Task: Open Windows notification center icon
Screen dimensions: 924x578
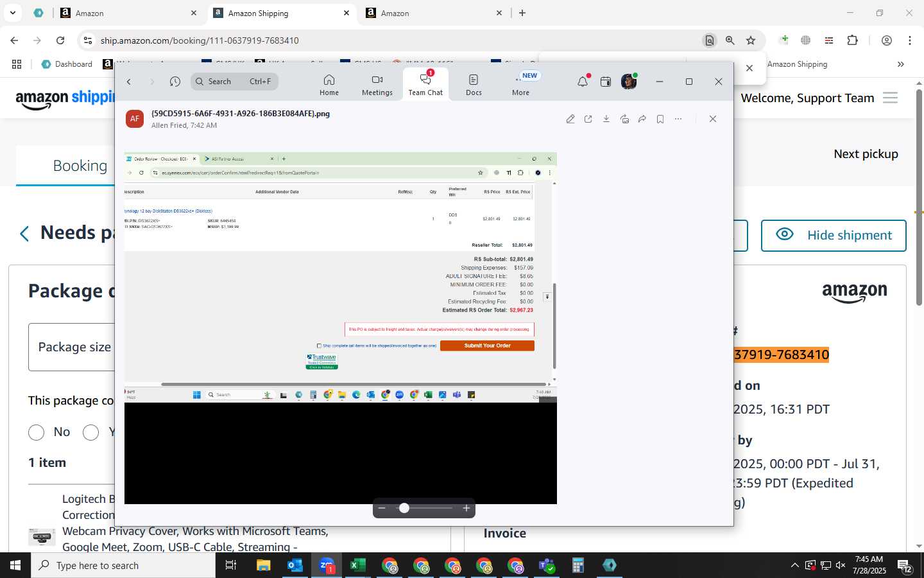Action: pos(905,566)
